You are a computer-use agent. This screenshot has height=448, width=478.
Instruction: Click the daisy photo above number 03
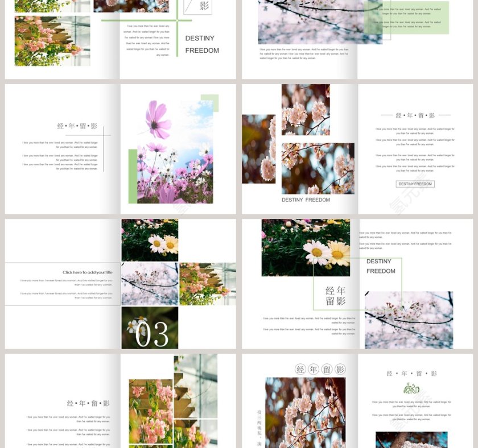(150, 240)
